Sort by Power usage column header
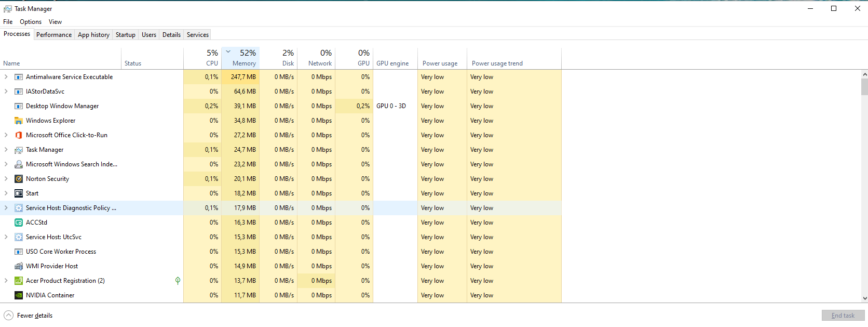868x327 pixels. pyautogui.click(x=442, y=58)
